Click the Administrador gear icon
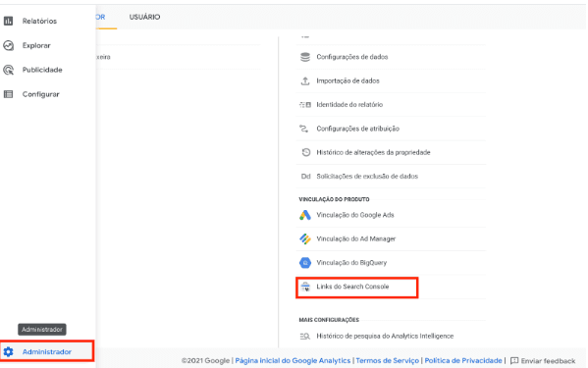Image resolution: width=588 pixels, height=368 pixels. pos(8,351)
